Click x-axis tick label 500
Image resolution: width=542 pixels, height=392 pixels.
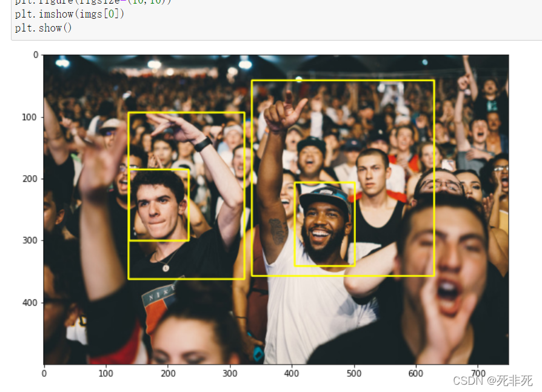click(x=354, y=373)
